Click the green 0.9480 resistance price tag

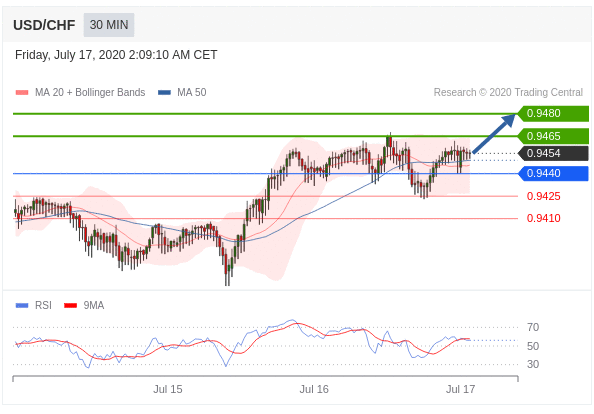(553, 113)
